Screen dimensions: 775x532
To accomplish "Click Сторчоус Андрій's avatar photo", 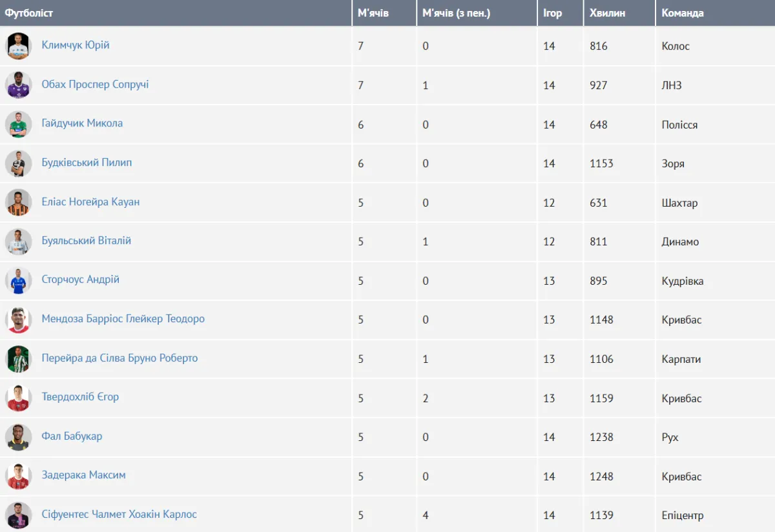I will pyautogui.click(x=19, y=281).
